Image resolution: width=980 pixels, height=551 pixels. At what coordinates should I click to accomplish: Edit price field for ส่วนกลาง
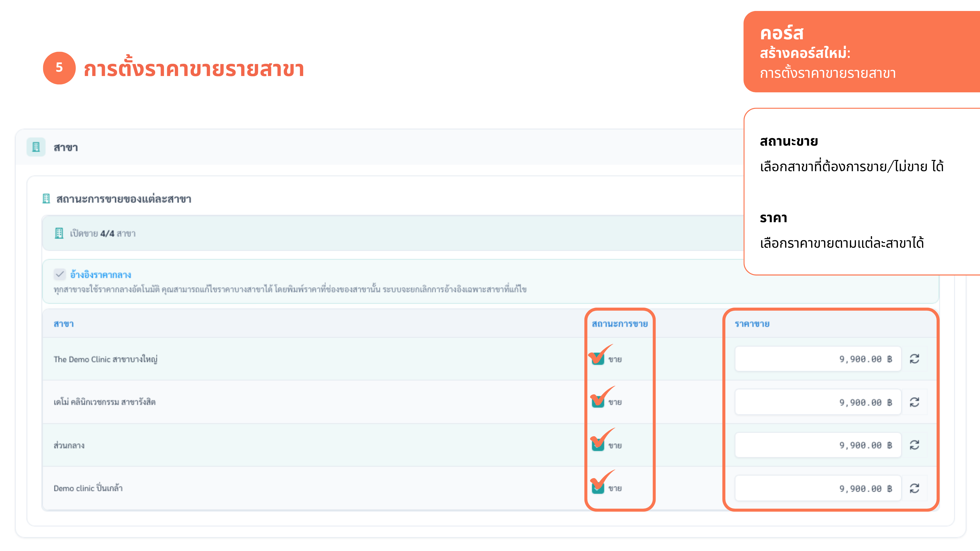pyautogui.click(x=818, y=445)
